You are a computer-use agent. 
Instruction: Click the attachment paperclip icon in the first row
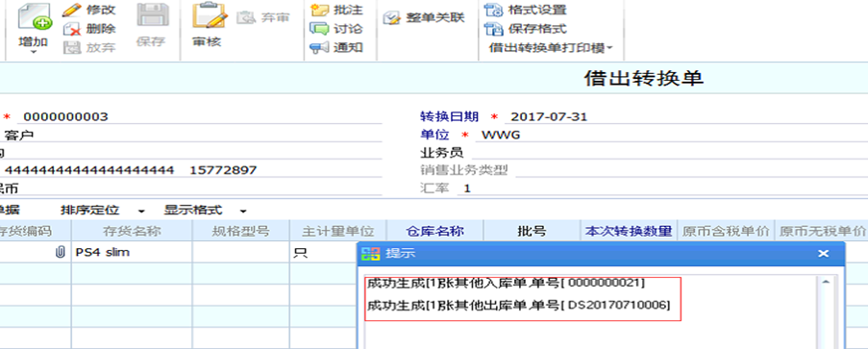point(60,253)
